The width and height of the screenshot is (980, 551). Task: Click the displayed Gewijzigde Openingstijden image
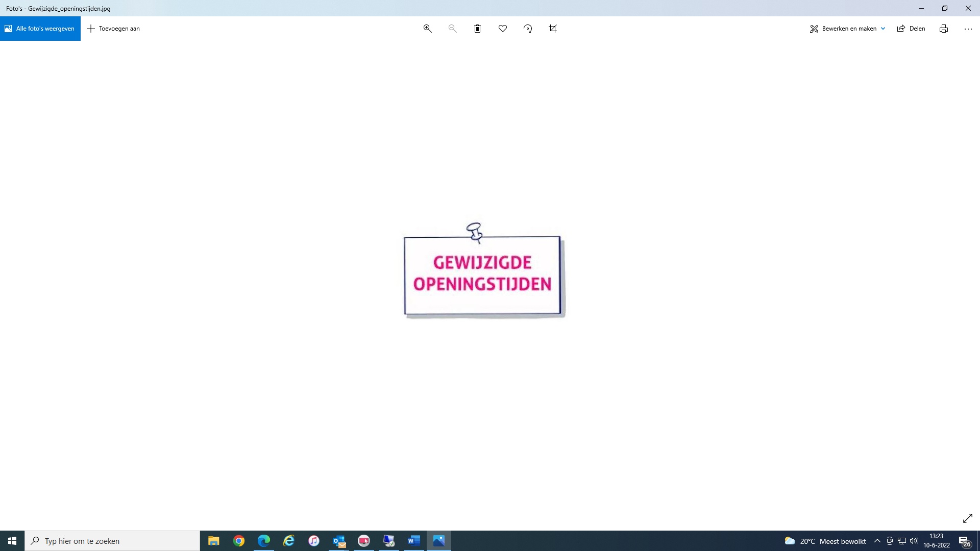coord(484,271)
